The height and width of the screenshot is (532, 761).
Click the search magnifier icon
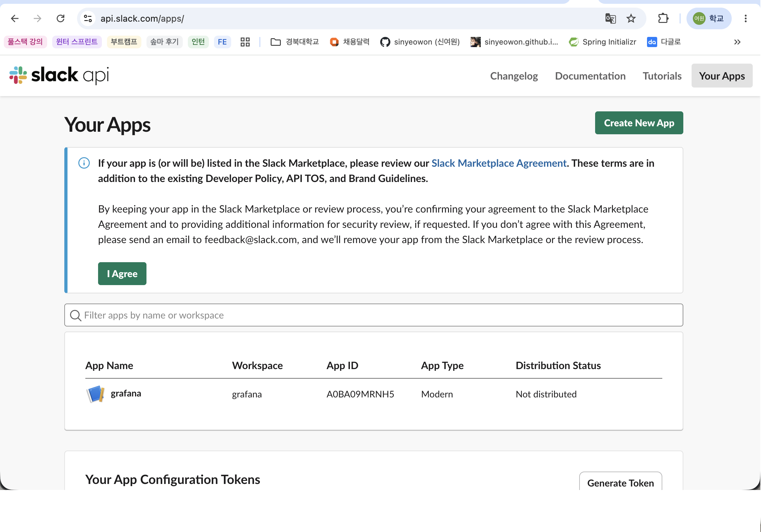pyautogui.click(x=75, y=315)
